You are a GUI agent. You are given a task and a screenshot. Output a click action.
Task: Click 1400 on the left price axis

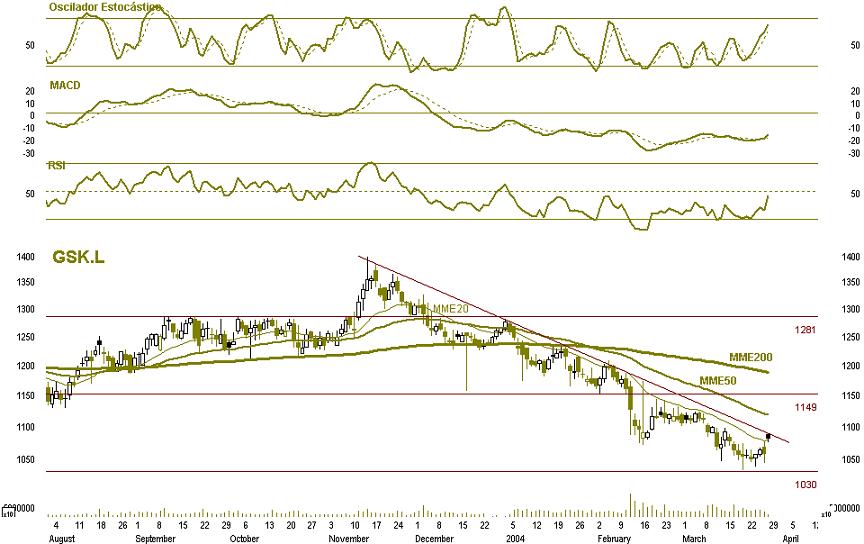pyautogui.click(x=25, y=257)
